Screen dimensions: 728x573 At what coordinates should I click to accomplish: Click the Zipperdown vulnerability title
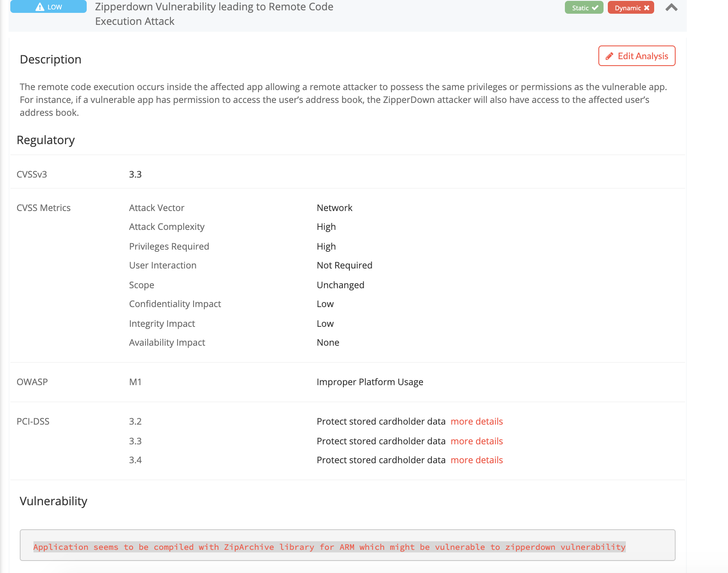coord(214,14)
